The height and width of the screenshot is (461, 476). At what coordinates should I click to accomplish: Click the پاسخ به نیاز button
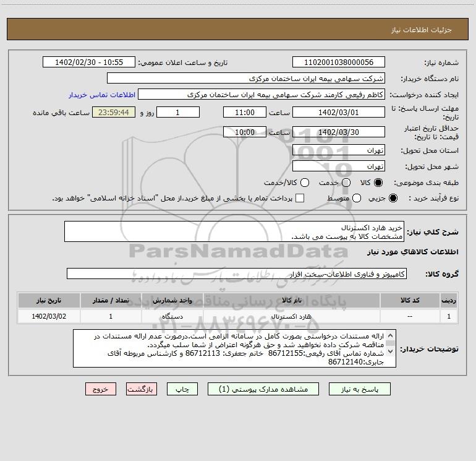[x=360, y=389]
